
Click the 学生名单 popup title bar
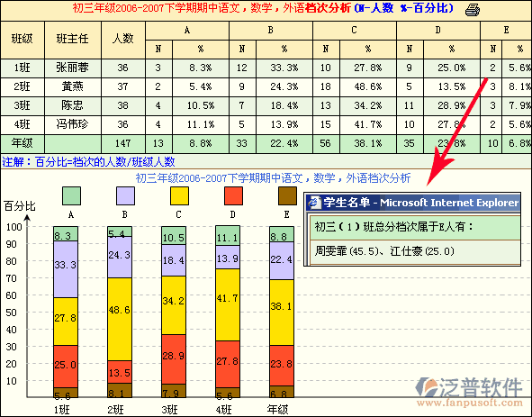pos(412,203)
